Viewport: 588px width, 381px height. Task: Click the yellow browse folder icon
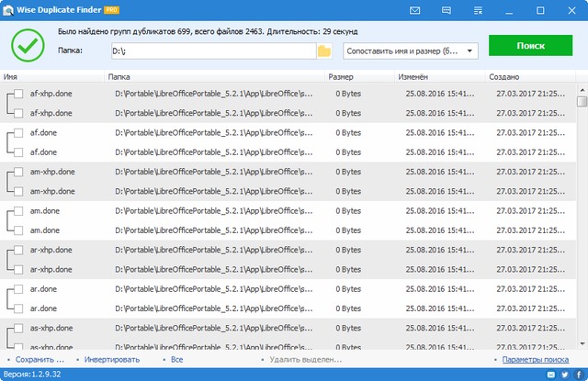tap(323, 50)
